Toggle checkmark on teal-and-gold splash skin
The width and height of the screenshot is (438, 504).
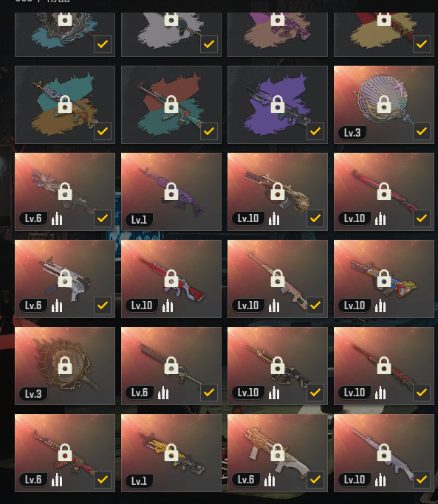pyautogui.click(x=103, y=131)
